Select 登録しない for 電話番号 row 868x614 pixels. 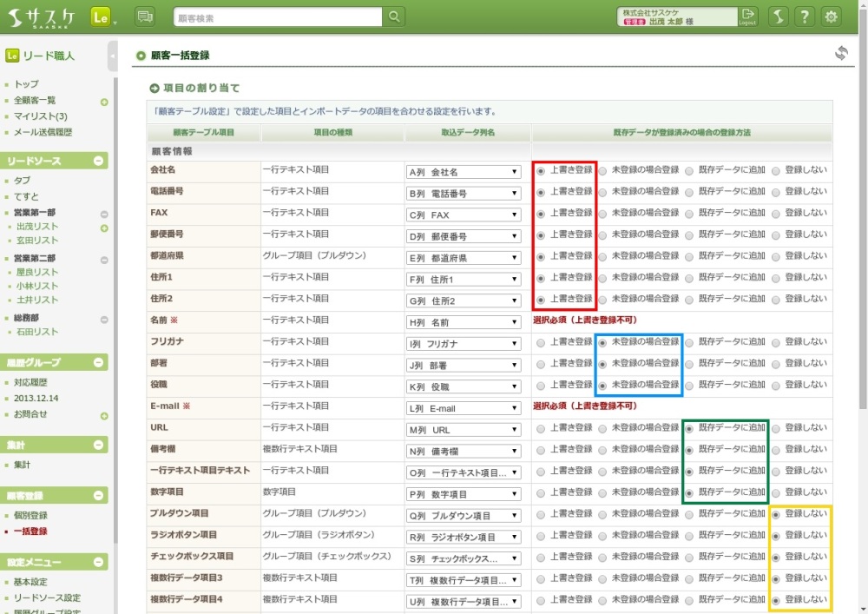[x=776, y=193]
